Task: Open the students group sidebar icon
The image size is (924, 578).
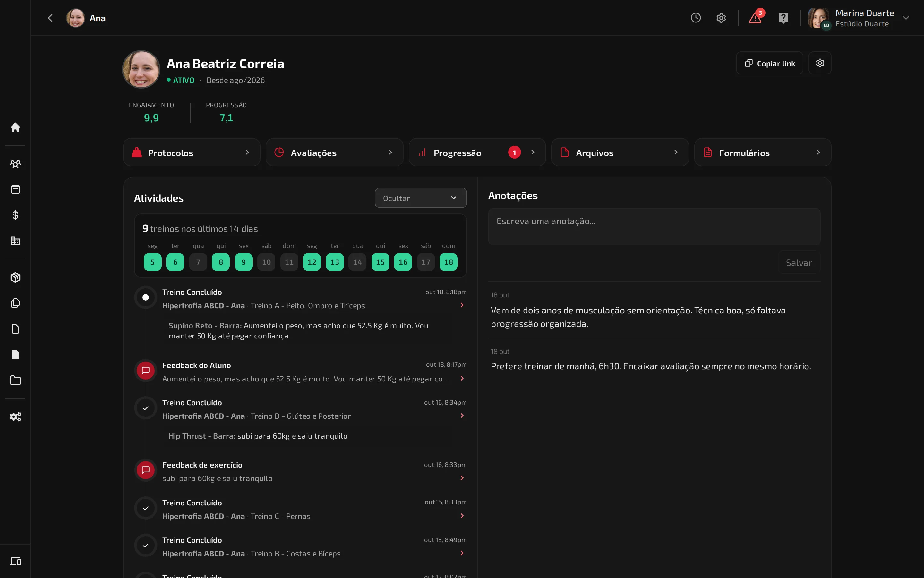Action: click(15, 164)
